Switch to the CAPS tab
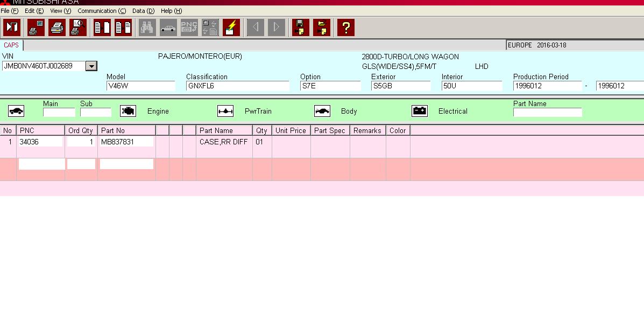This screenshot has height=320, width=644. [11, 45]
